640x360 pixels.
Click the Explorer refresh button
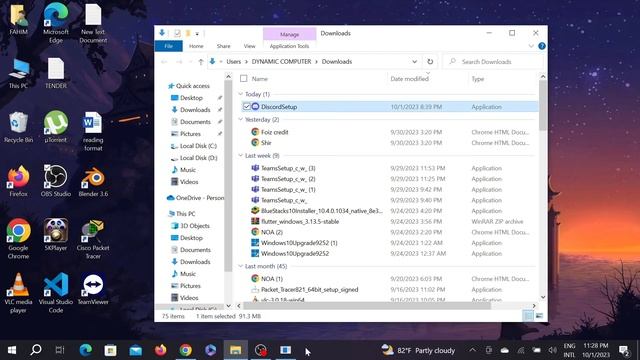[430, 62]
